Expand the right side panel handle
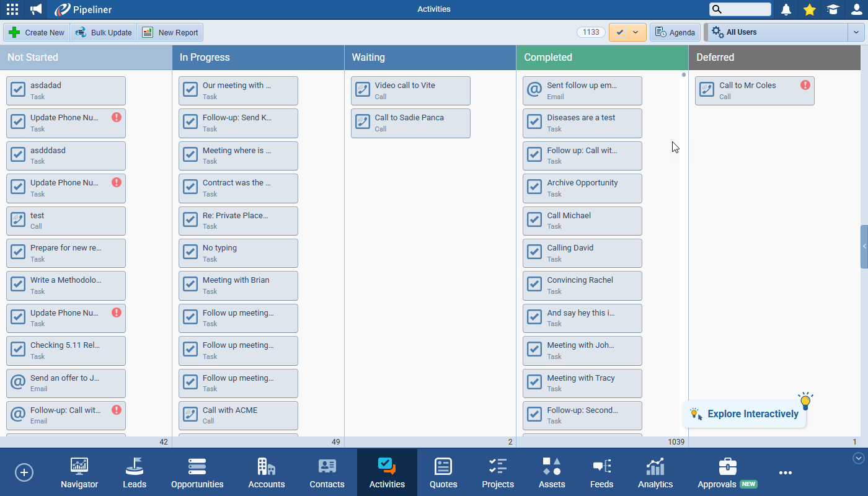 864,247
